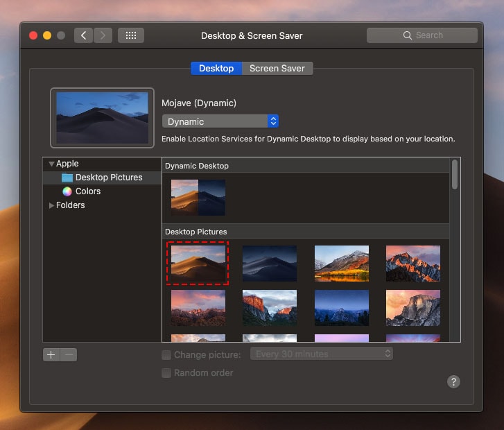Click the picture list scrollbar handle
Viewport: 504px width, 430px height.
[x=455, y=175]
